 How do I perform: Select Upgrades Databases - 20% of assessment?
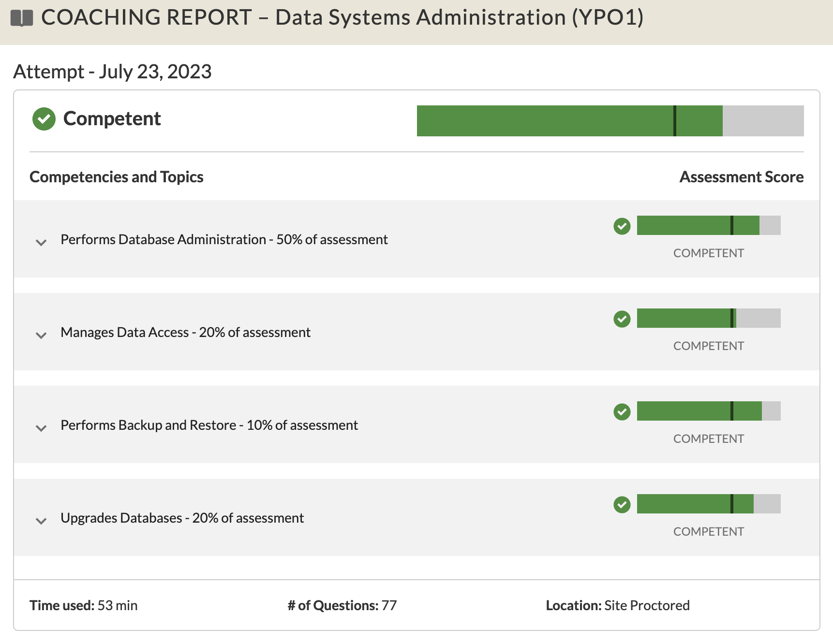click(182, 518)
